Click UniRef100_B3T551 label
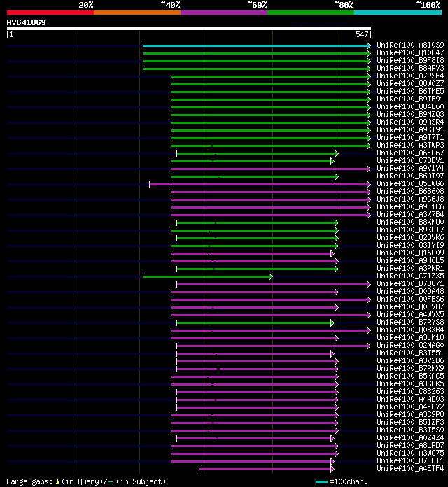448x487 pixels. (410, 353)
